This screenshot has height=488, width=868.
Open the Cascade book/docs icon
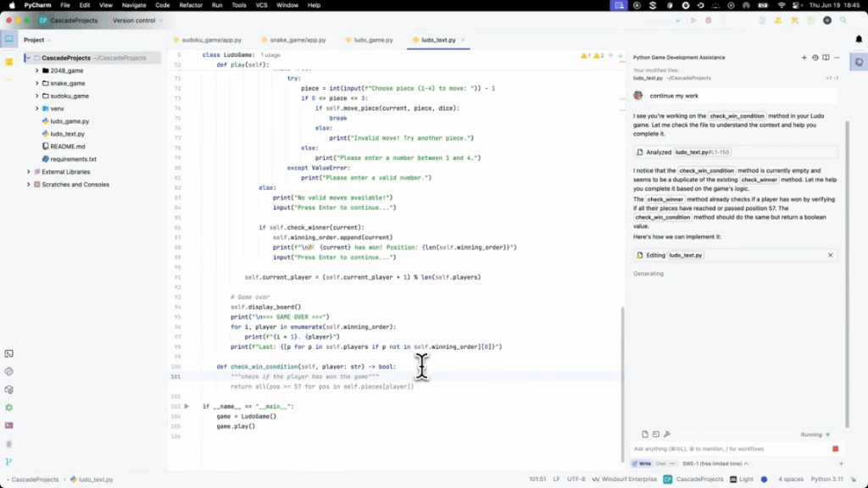coord(826,58)
